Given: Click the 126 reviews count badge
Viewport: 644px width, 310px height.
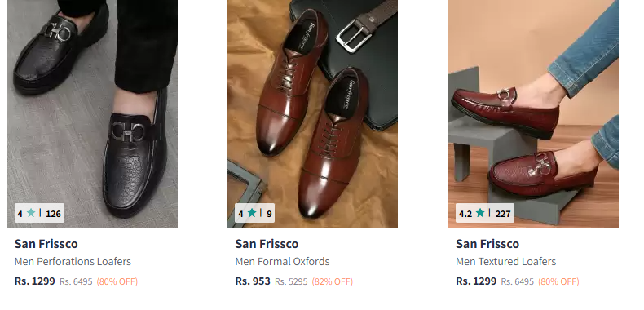Looking at the screenshot, I should click(x=53, y=214).
